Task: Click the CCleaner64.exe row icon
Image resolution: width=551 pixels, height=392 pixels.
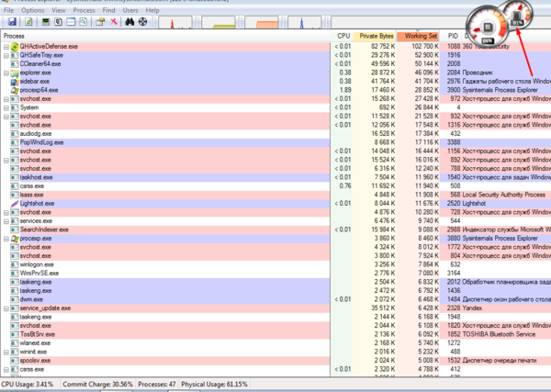Action: 15,64
